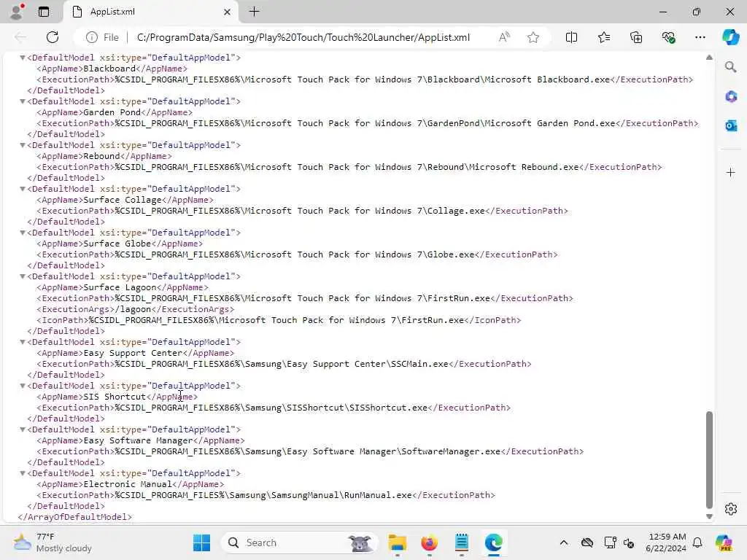Click the 'SIS Shortcut' AppName text
This screenshot has height=560, width=747.
click(115, 397)
